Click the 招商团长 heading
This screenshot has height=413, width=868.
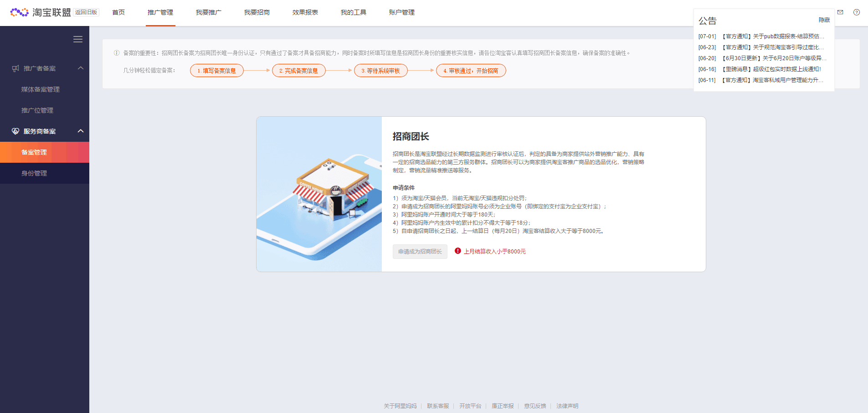click(411, 136)
